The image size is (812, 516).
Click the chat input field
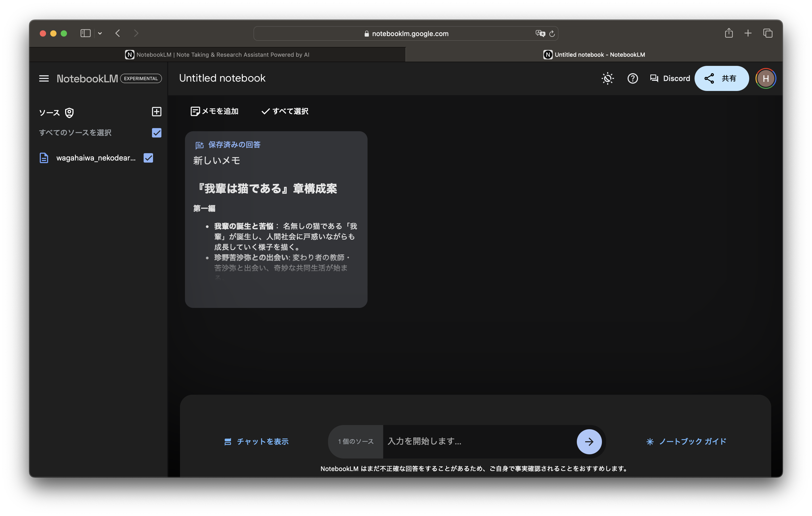[x=479, y=442]
